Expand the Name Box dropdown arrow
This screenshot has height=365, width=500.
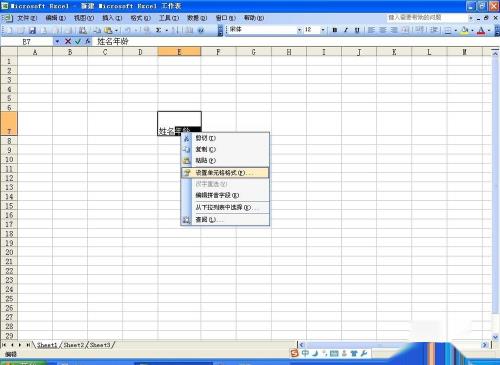(x=57, y=41)
